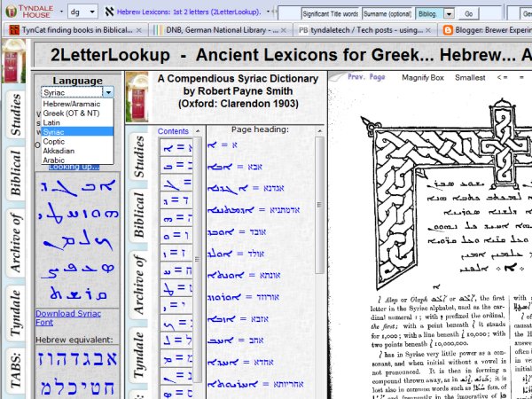Click the DNB tab favicon
Screen dimensions: 532x399
click(158, 30)
